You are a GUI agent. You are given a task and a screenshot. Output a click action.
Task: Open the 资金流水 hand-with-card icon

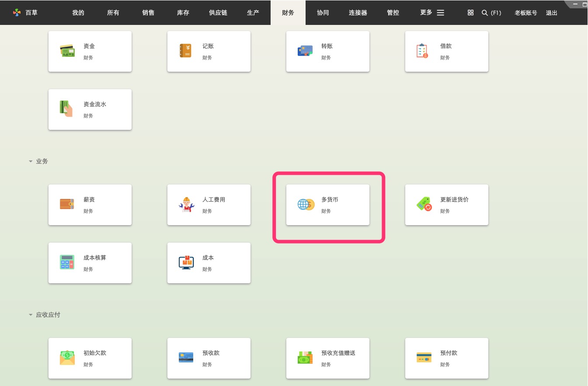pyautogui.click(x=66, y=109)
